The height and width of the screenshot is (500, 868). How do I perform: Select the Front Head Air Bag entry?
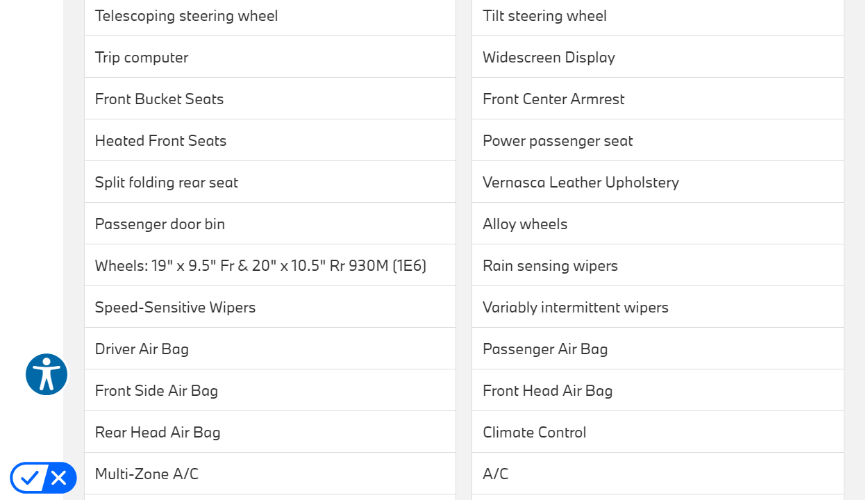[x=547, y=391]
